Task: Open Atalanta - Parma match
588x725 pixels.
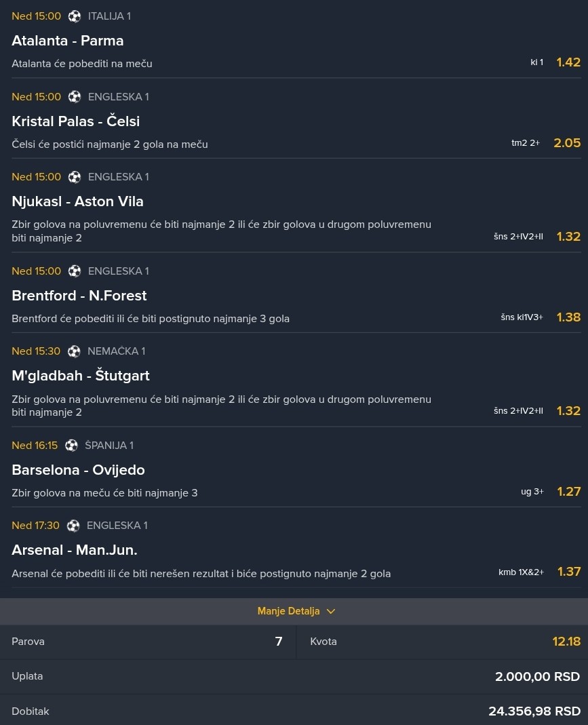Action: coord(68,41)
